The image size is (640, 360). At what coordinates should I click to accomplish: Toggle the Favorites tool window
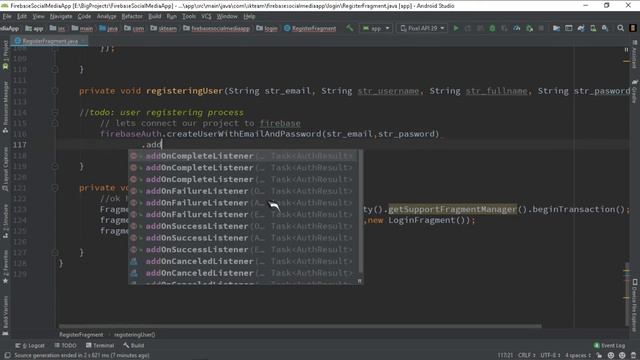click(5, 267)
